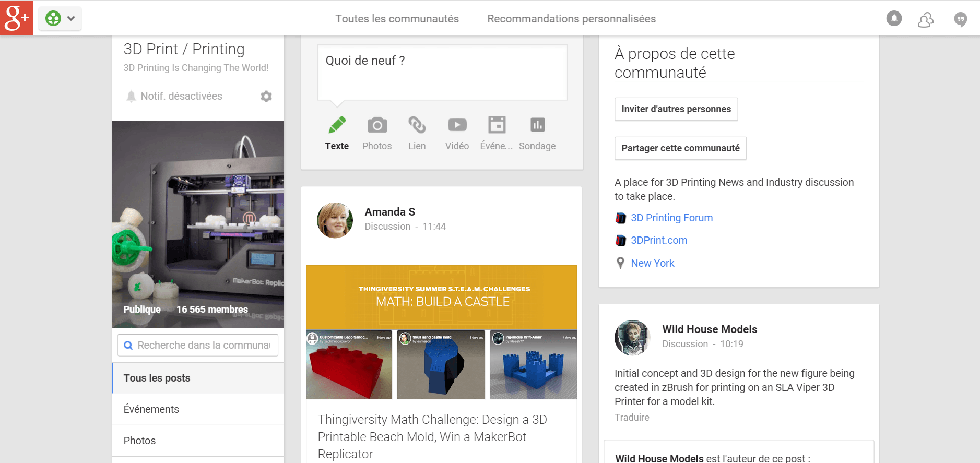Toggle Notif. désactivées bell
Viewport: 980px width, 463px height.
click(x=131, y=96)
